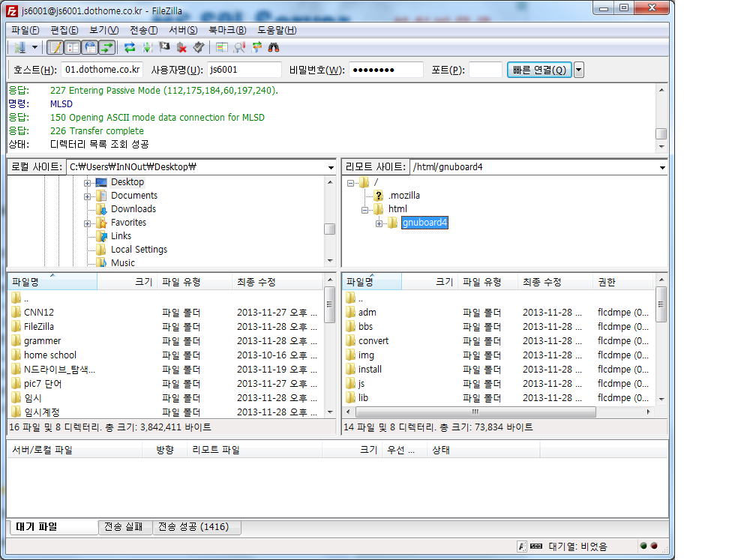Toggle transfer queue display button
This screenshot has height=560, width=756.
[107, 47]
